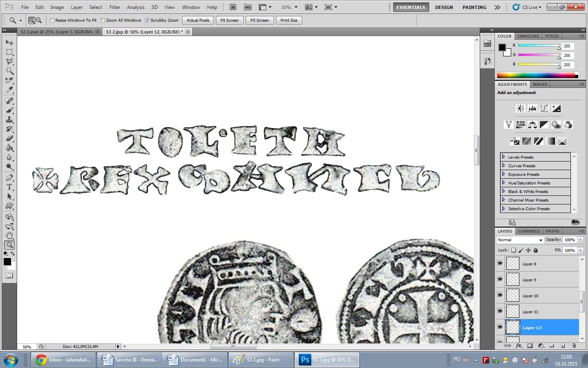Image resolution: width=588 pixels, height=368 pixels.
Task: Open the layer blend mode dropdown
Action: [x=520, y=240]
